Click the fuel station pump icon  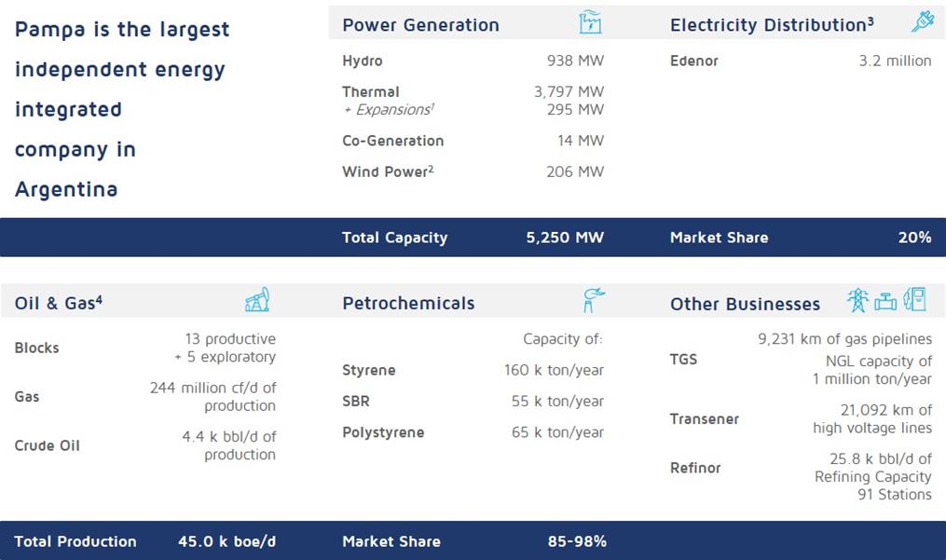(915, 299)
